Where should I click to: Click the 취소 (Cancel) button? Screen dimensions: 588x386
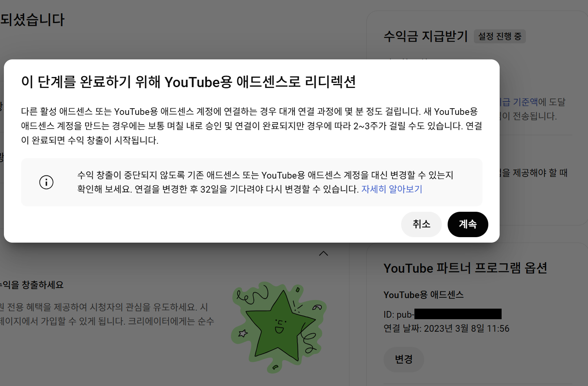pos(421,224)
